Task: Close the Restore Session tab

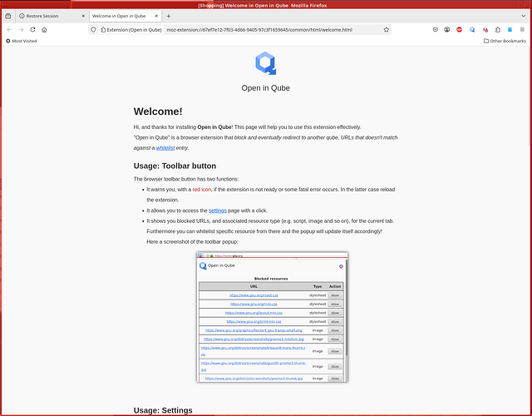Action: 83,16
